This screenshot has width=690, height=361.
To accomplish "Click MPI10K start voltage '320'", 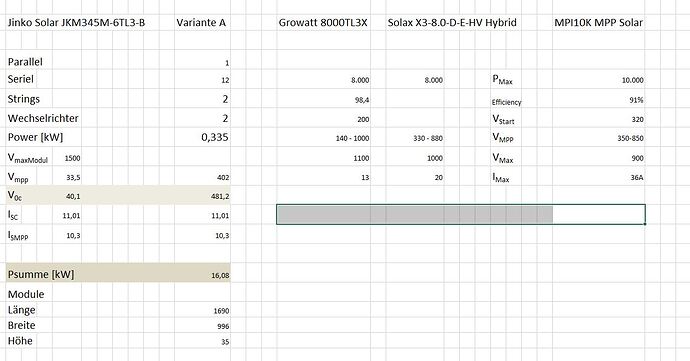I will pos(637,119).
